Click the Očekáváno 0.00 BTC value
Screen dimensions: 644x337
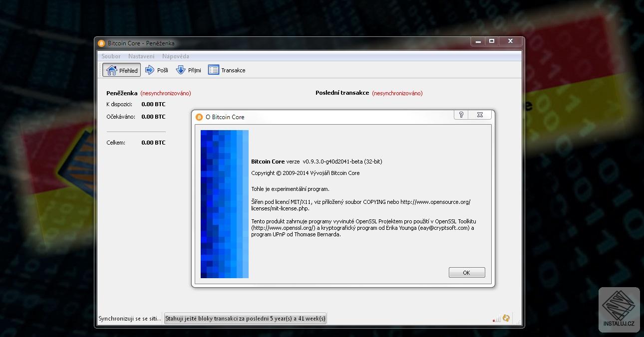coord(153,117)
